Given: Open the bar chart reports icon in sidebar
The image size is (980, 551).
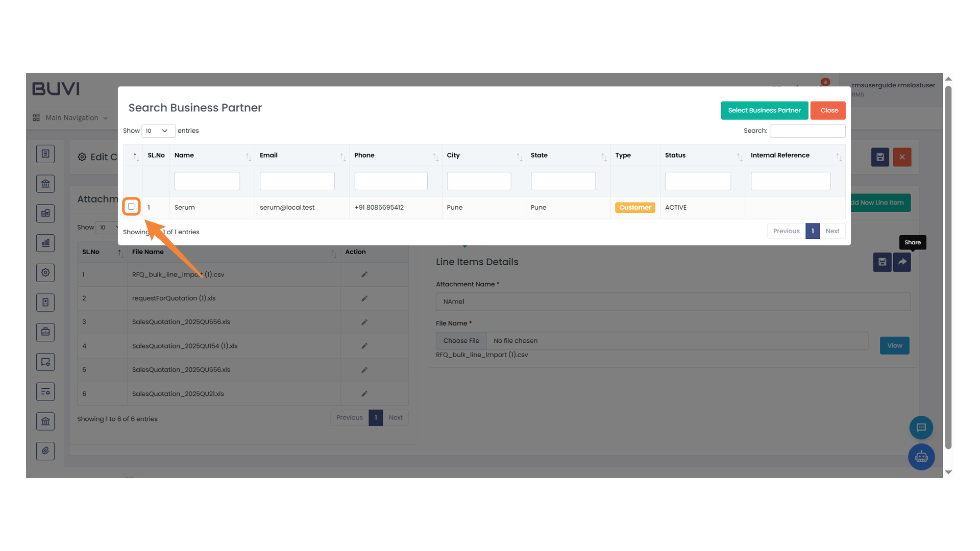Looking at the screenshot, I should pyautogui.click(x=45, y=243).
